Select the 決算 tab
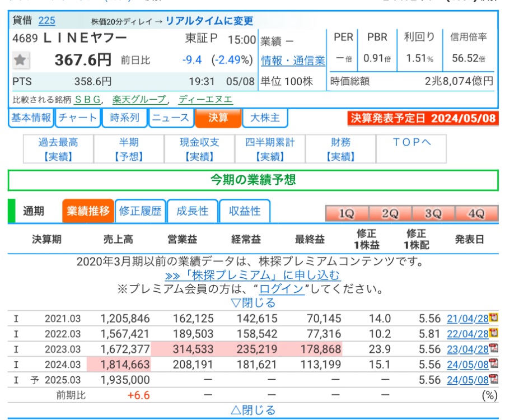The image size is (505, 420). 218,118
